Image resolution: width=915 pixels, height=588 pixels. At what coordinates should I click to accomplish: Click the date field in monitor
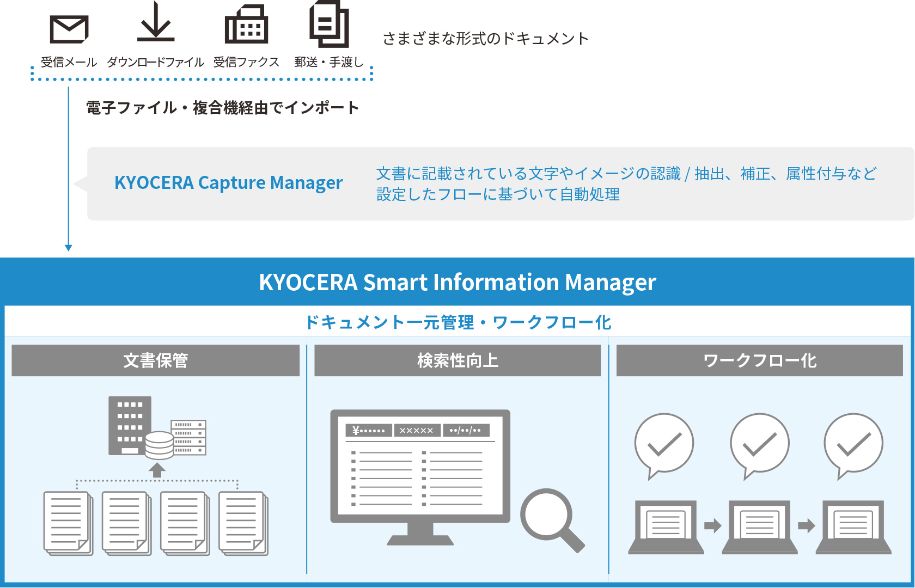coord(466,430)
